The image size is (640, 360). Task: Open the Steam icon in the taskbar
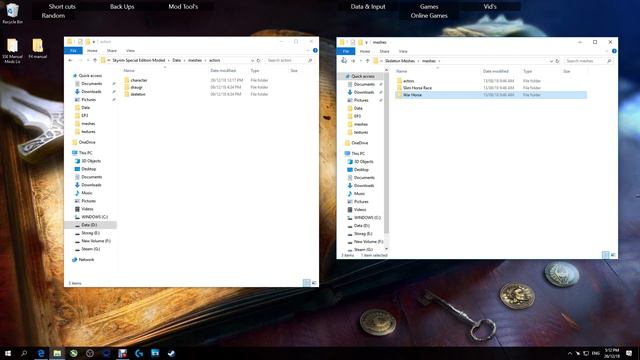171,353
